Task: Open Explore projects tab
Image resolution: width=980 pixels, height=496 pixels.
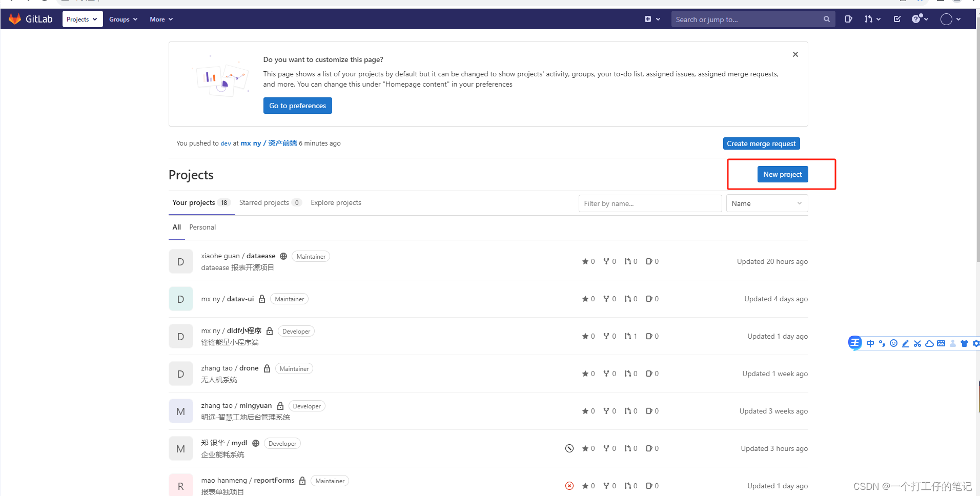Action: coord(336,203)
